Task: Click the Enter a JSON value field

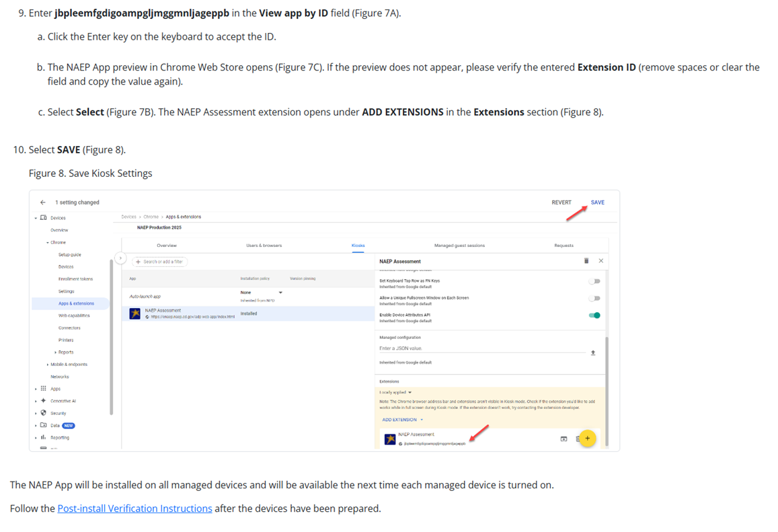Action: (x=482, y=348)
